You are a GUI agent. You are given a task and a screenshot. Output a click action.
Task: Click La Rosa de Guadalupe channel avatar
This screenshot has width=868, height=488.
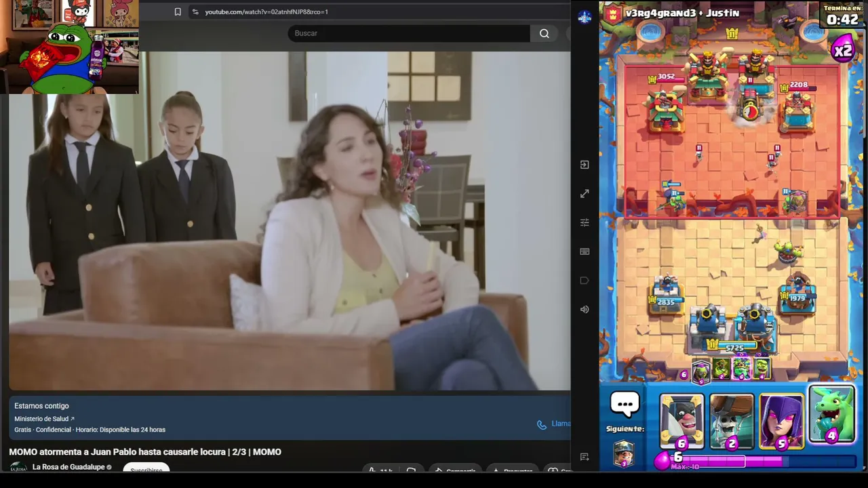tap(18, 467)
